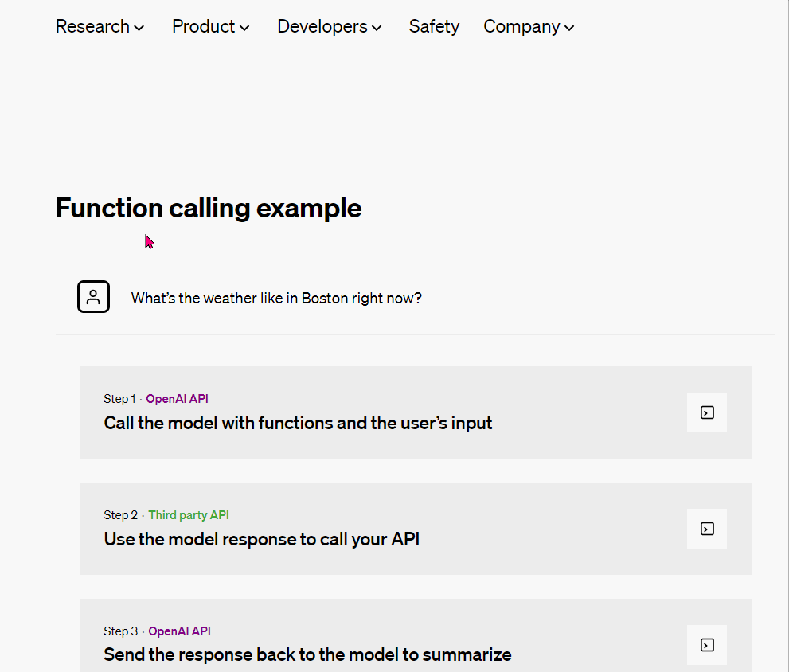Open 'Use the model response to call your API' card

[416, 529]
